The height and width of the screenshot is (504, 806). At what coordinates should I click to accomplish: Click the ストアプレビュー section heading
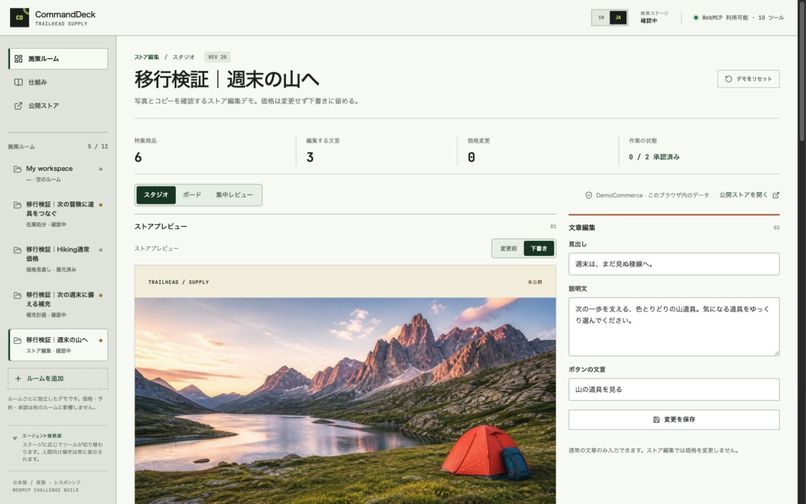pos(160,226)
